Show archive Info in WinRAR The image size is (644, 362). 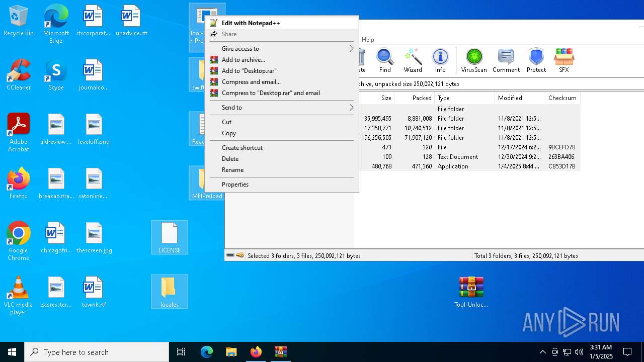(440, 60)
